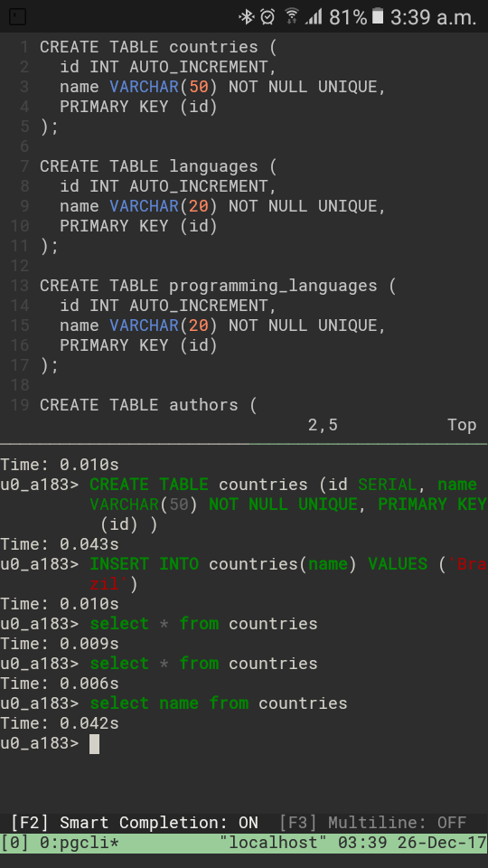This screenshot has height=868, width=488.
Task: Tap the Bluetooth status icon
Action: click(246, 17)
